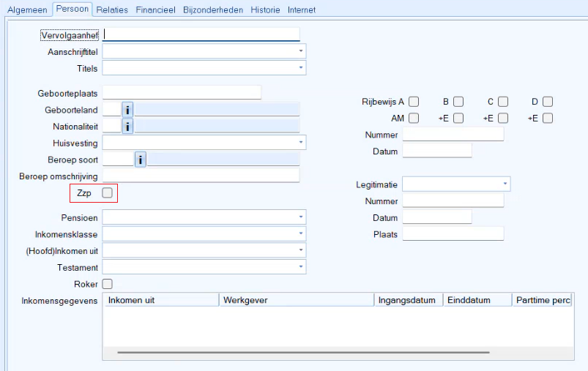The height and width of the screenshot is (371, 588).
Task: Switch to the Algemeen tab
Action: click(x=27, y=10)
